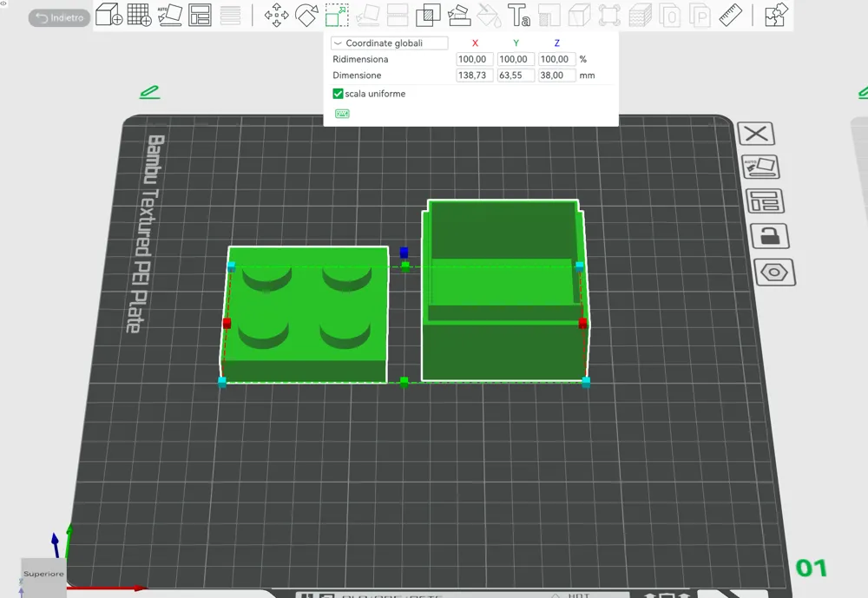Auto-orient objects via top toolbar icon
The image size is (868, 598).
pos(170,15)
